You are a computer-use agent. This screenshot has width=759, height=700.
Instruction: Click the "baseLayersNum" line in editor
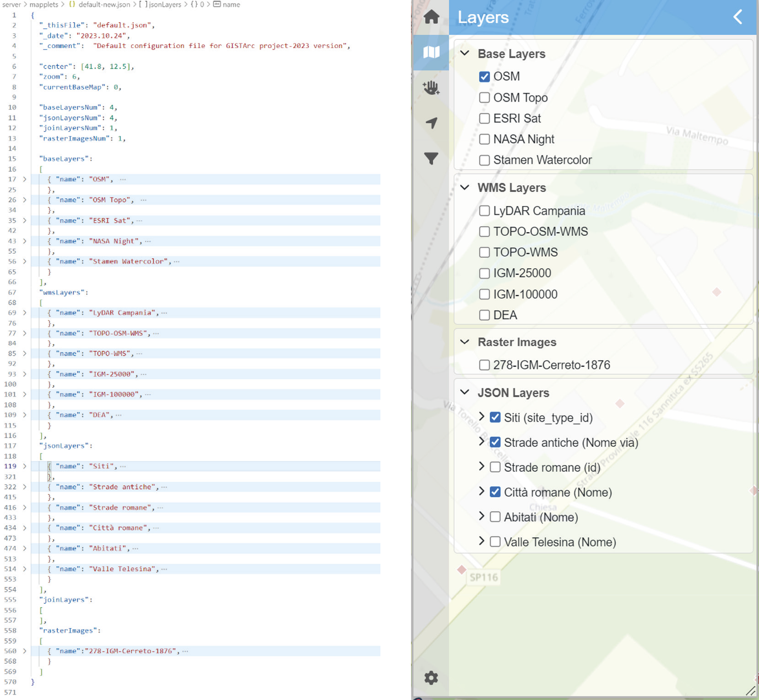coord(78,108)
